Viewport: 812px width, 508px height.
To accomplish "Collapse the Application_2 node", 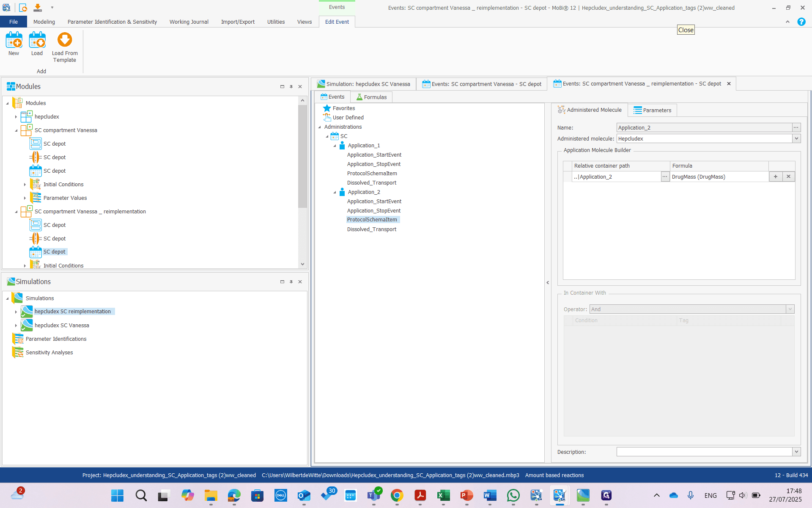I will coord(335,192).
